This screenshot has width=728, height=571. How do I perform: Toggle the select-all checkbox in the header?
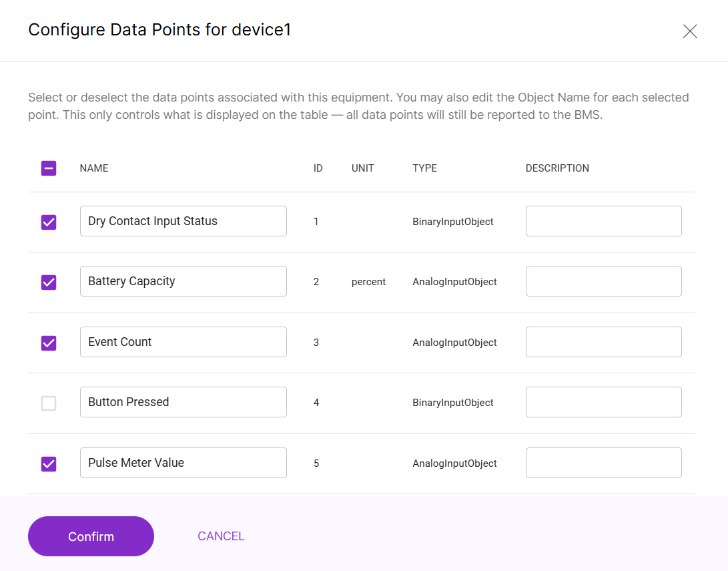click(48, 168)
